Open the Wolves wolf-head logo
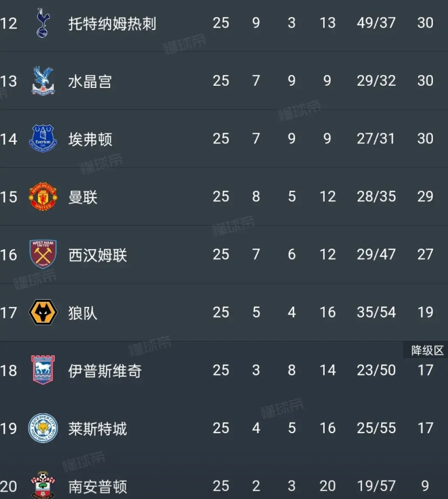 point(43,312)
